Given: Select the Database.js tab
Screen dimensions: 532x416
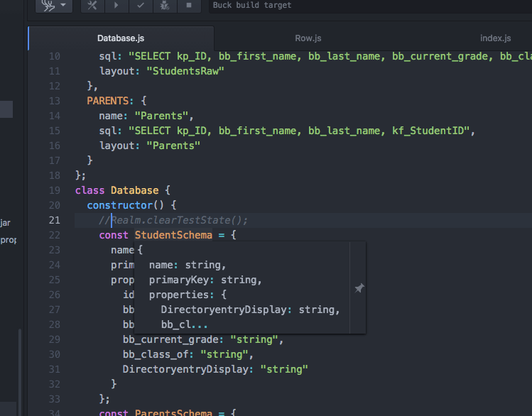Looking at the screenshot, I should coord(121,38).
